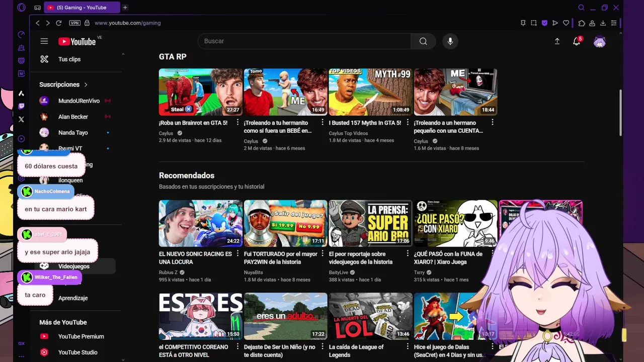This screenshot has width=644, height=362.
Task: Open options for Dejaste De Ser Un Niño
Action: point(323,347)
